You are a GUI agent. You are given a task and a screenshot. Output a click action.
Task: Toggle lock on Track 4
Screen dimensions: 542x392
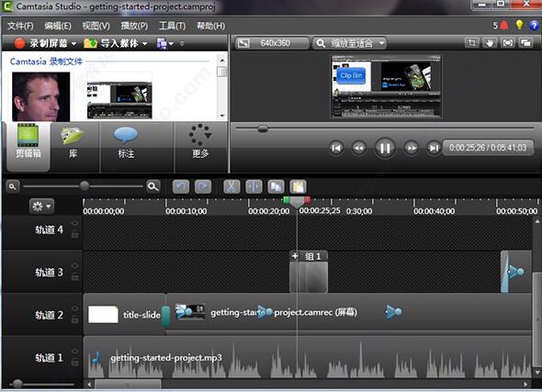[x=74, y=235]
